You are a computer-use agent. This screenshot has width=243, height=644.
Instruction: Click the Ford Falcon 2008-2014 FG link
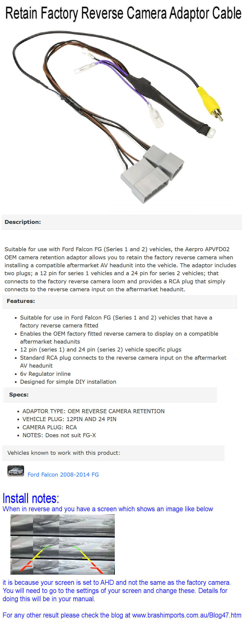[x=63, y=475]
